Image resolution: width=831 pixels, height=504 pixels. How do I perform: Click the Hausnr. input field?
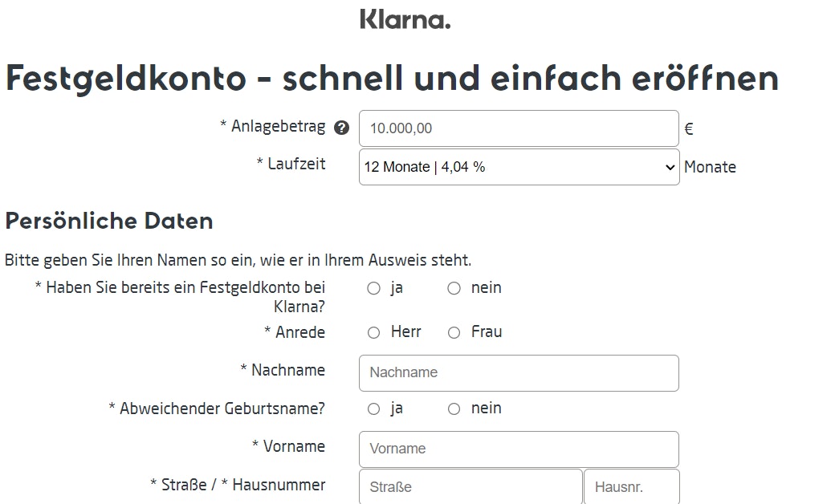point(633,486)
